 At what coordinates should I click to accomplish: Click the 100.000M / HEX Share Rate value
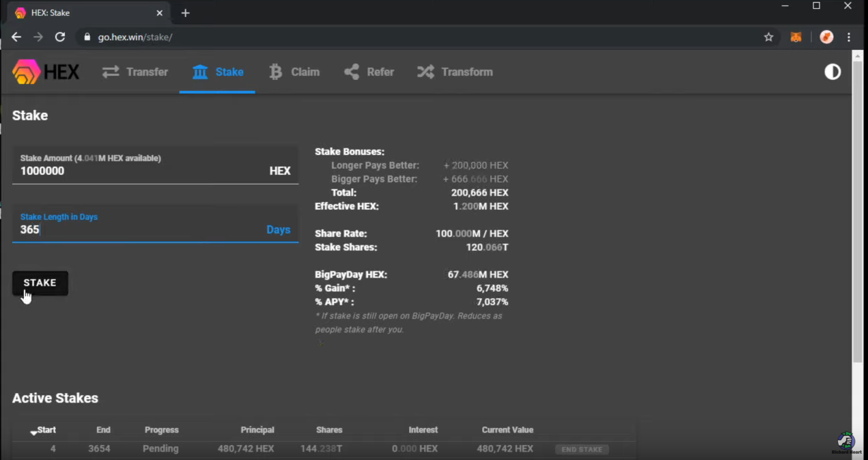[472, 234]
